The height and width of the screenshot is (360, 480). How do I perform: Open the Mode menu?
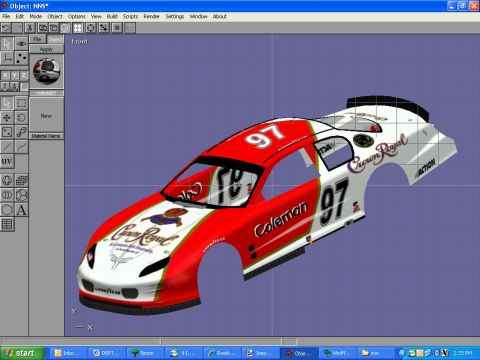tap(36, 16)
